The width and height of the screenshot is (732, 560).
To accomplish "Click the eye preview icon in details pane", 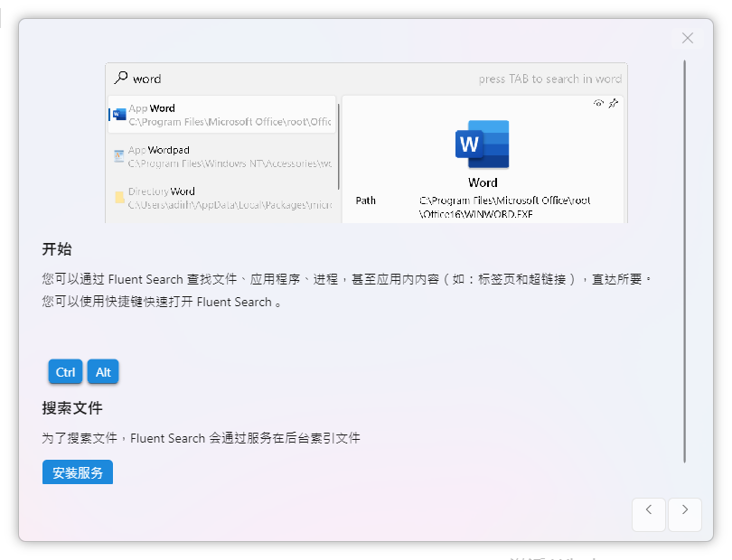I will [x=598, y=103].
